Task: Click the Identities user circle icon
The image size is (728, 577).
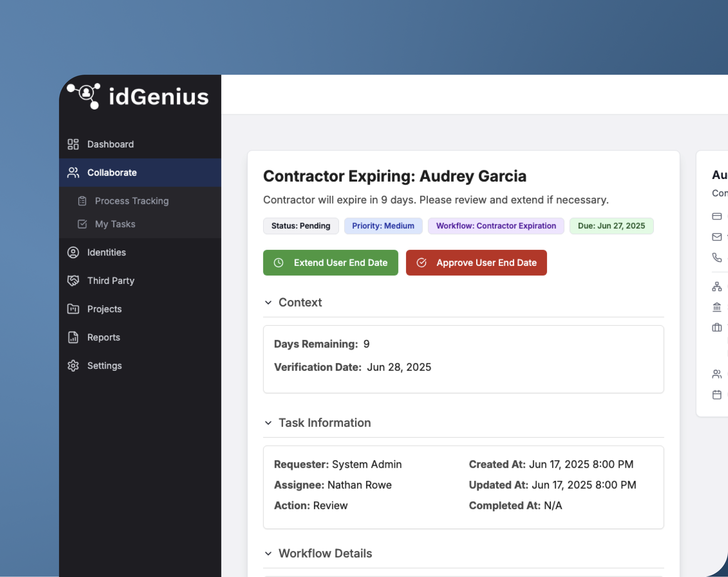Action: pyautogui.click(x=73, y=252)
